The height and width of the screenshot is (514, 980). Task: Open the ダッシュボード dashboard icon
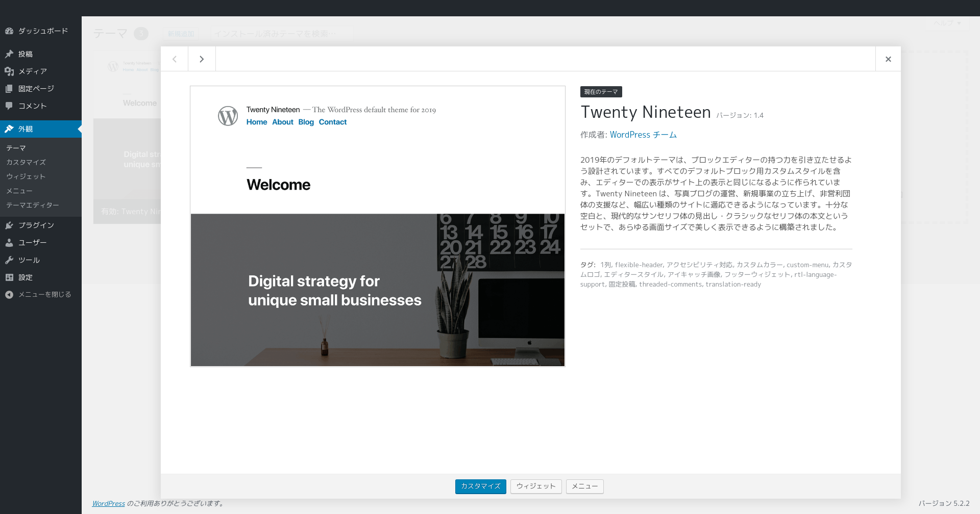(9, 31)
